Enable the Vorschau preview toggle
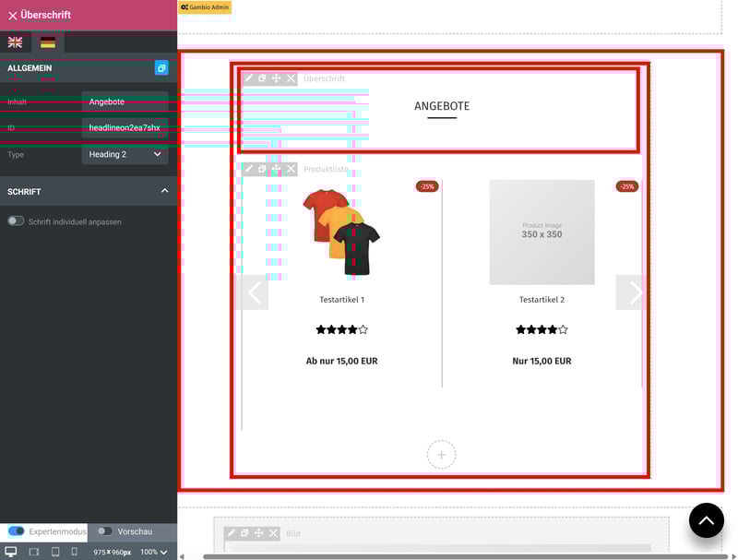The width and height of the screenshot is (738, 560). point(105,531)
